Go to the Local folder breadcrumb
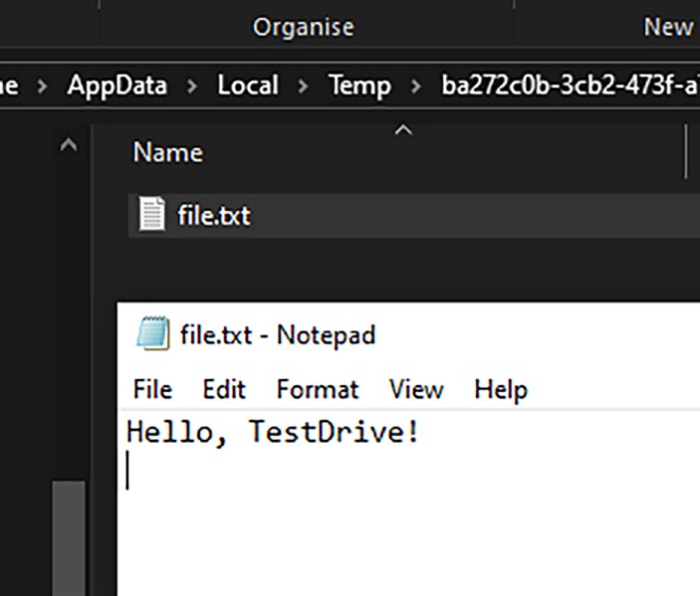The image size is (700, 596). click(x=248, y=86)
